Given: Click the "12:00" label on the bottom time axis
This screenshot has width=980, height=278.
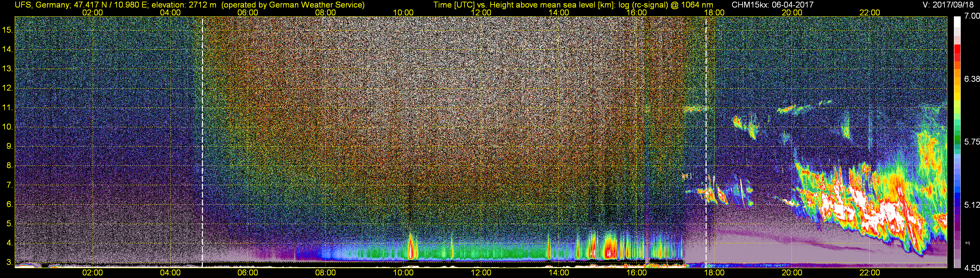Looking at the screenshot, I should (481, 273).
